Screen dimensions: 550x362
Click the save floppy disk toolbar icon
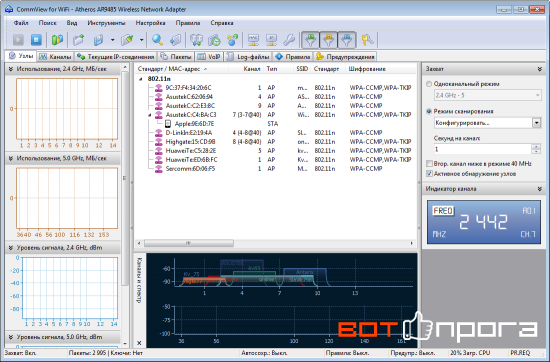point(98,40)
